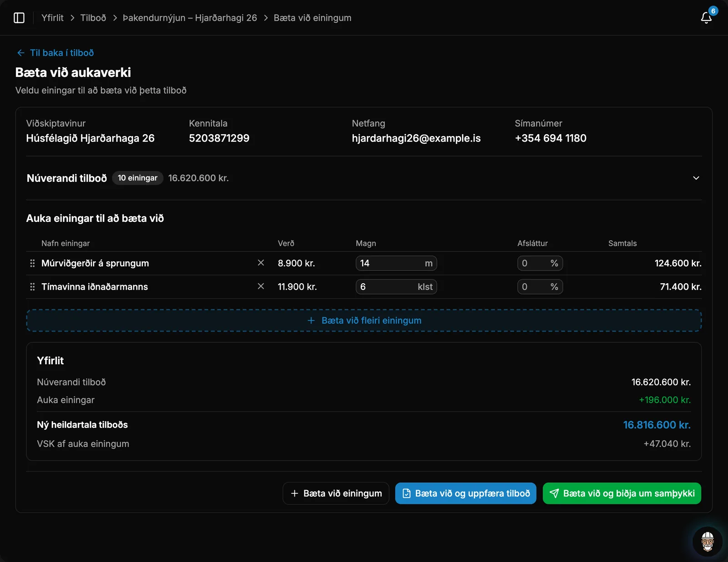The width and height of the screenshot is (728, 562).
Task: Open the notifications bell
Action: (x=706, y=18)
